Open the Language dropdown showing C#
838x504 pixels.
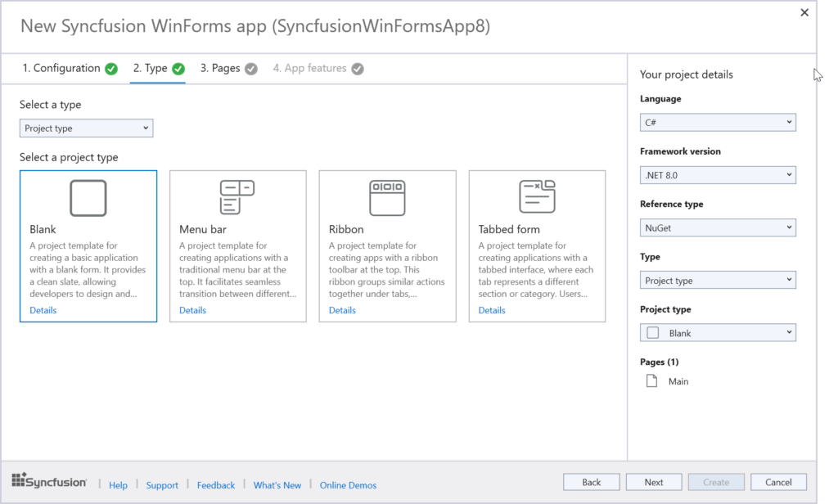click(718, 122)
